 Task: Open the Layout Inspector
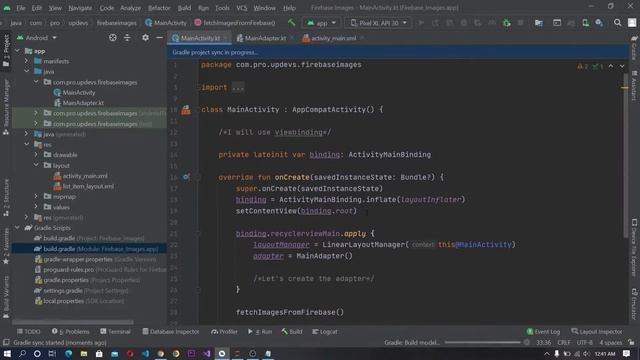point(597,331)
